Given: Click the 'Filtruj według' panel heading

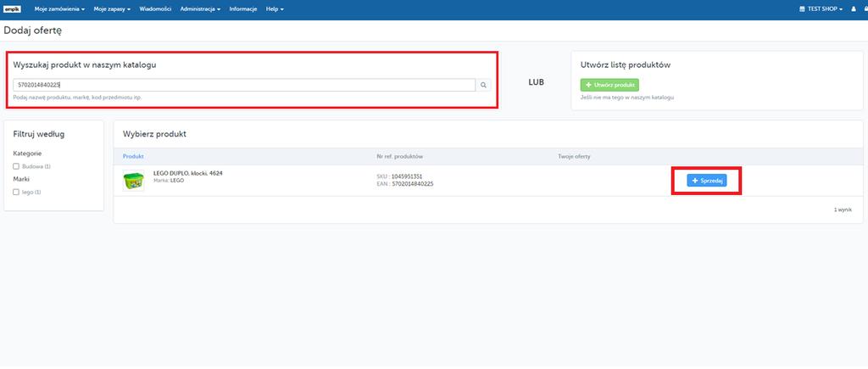Looking at the screenshot, I should tap(37, 134).
